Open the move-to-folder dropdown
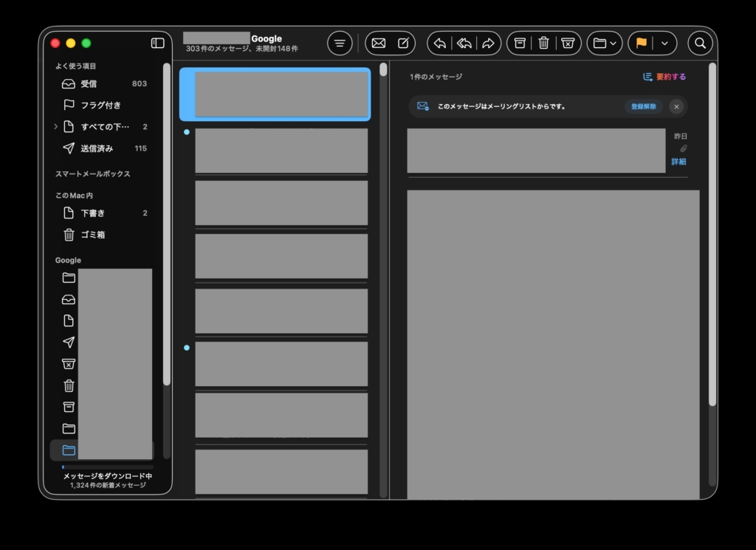This screenshot has height=550, width=756. tap(605, 43)
